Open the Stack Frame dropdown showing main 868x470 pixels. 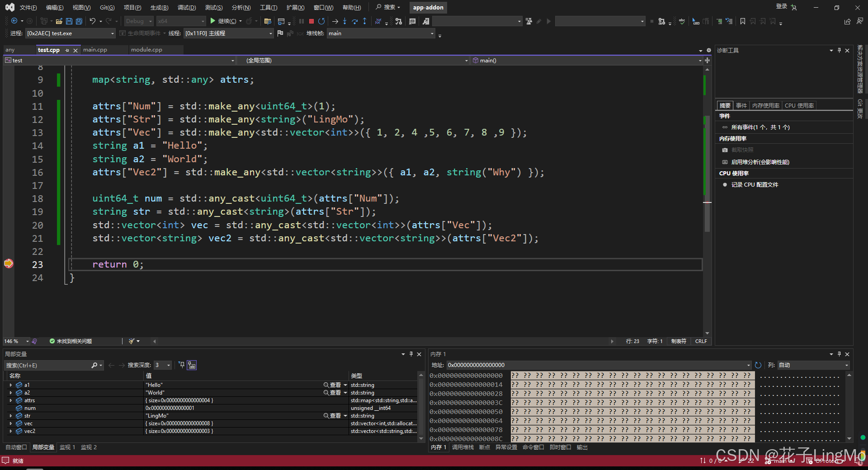(x=381, y=33)
